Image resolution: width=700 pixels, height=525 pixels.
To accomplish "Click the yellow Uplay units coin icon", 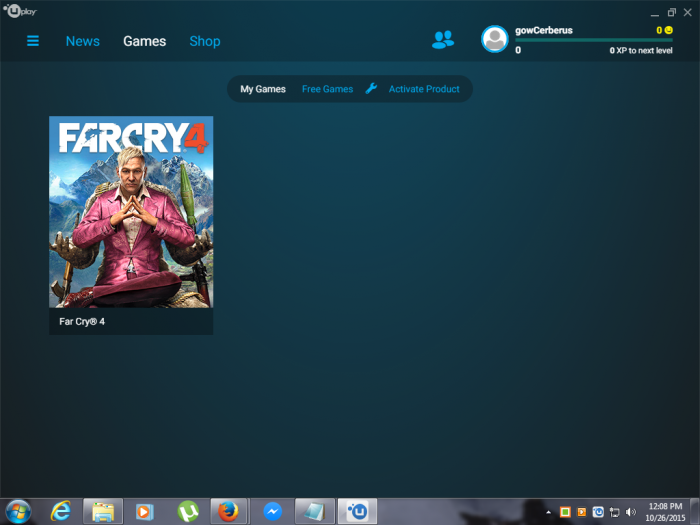I will coord(668,30).
